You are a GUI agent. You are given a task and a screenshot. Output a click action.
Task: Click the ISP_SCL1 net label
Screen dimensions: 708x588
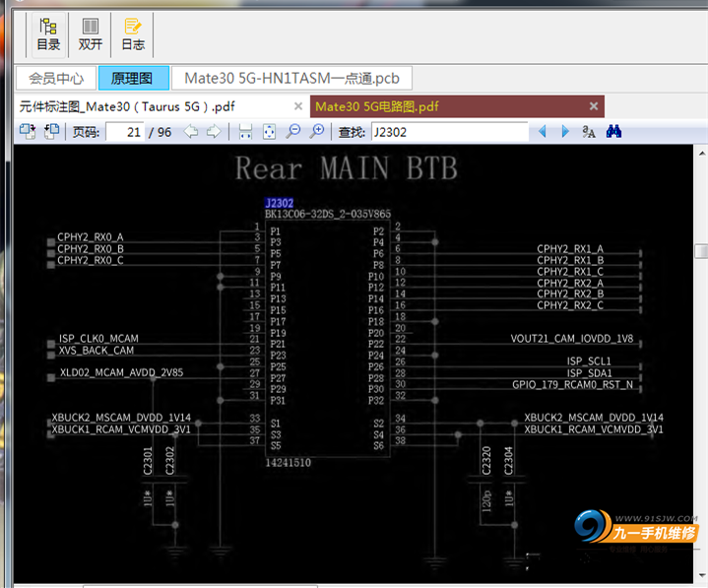pos(589,361)
